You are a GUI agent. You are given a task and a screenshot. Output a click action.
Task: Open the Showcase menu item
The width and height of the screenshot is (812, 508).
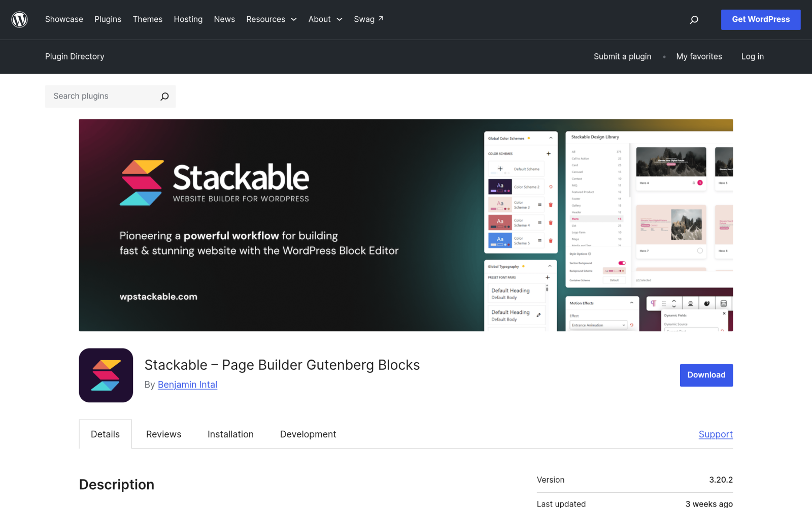tap(64, 19)
